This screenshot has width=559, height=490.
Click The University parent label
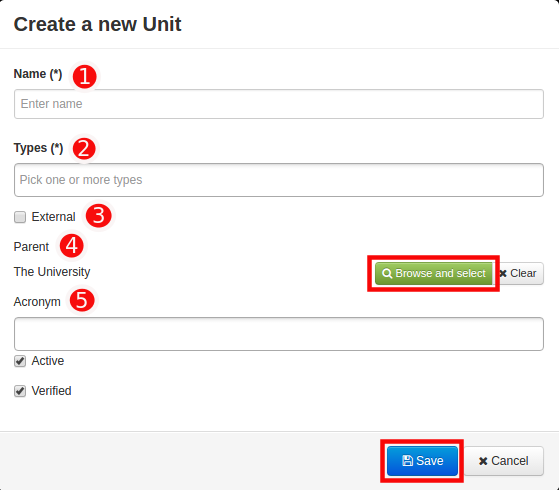(52, 272)
